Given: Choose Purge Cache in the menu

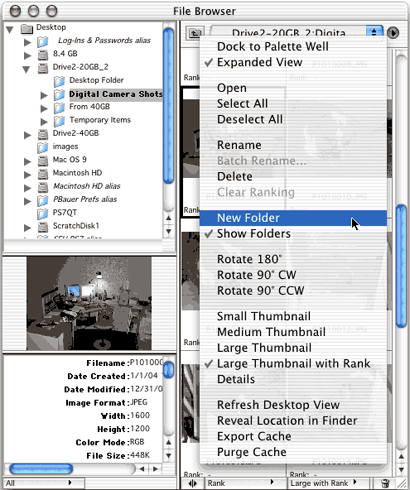Looking at the screenshot, I should click(x=293, y=452).
